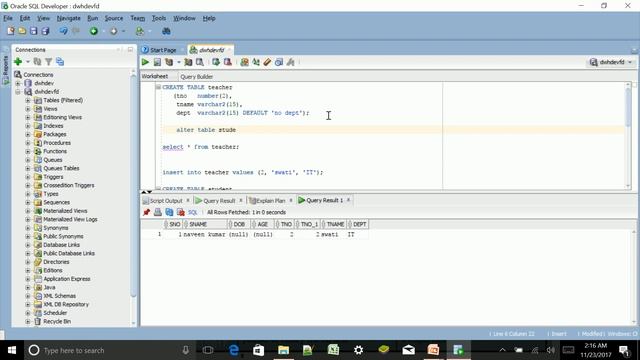Select the Triggers tree item

53,177
